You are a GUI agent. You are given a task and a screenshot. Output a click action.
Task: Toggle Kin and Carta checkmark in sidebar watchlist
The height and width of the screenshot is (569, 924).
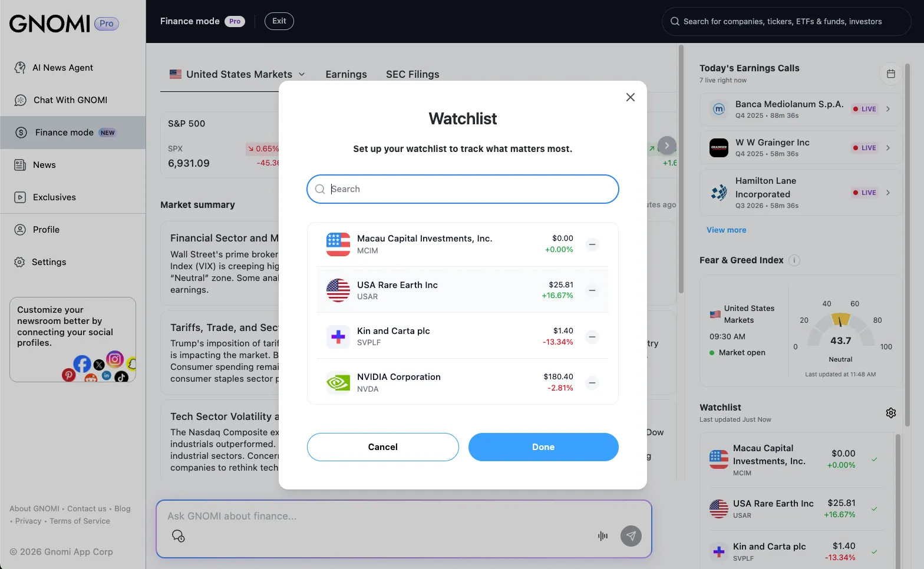[874, 552]
